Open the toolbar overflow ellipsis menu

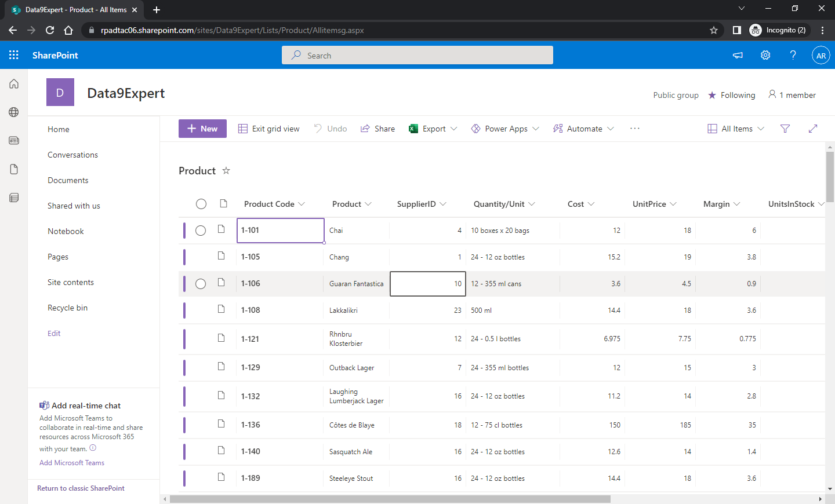[634, 129]
